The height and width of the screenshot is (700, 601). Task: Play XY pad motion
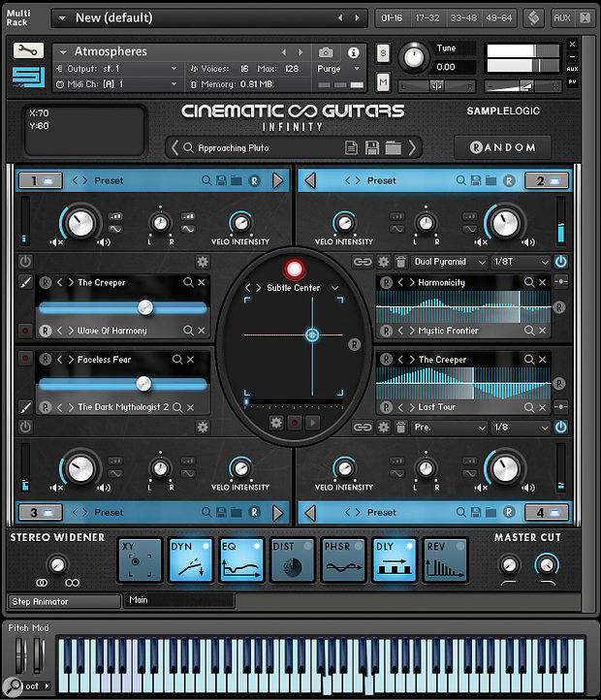[x=312, y=423]
